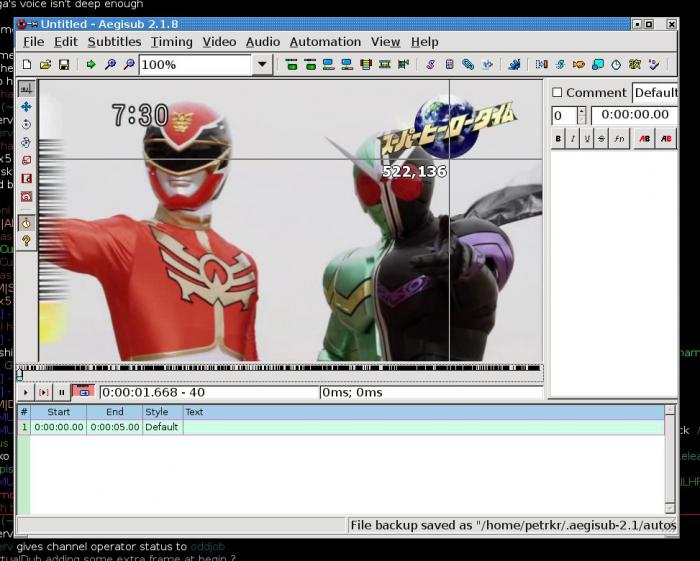The height and width of the screenshot is (561, 700).
Task: Open the Subtitles menu
Action: 114,42
